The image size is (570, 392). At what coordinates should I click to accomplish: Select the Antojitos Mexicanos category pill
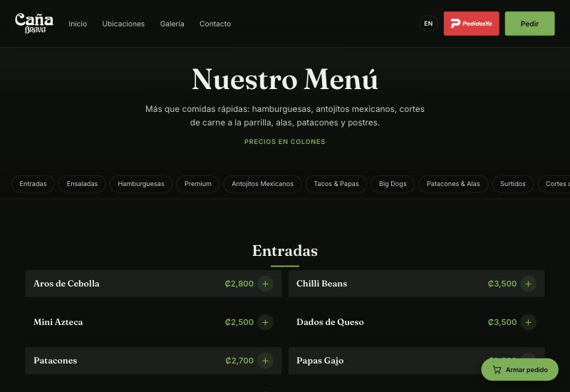coord(262,184)
